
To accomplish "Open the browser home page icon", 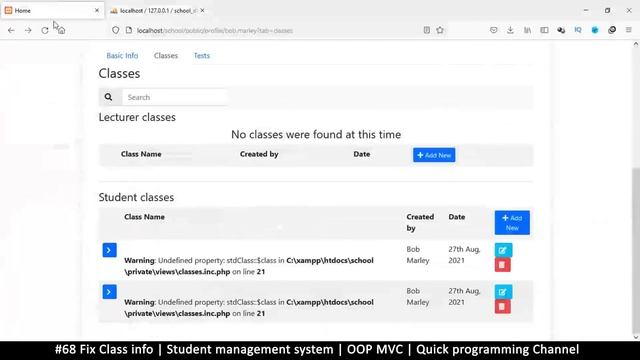I will point(61,30).
